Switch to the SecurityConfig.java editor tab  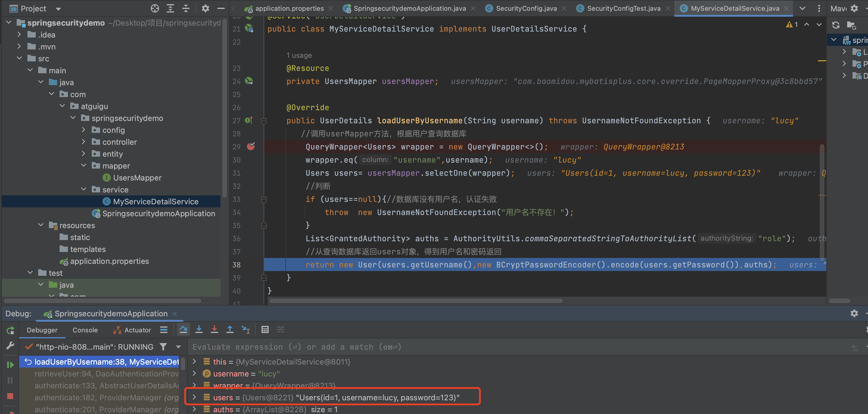pyautogui.click(x=526, y=8)
